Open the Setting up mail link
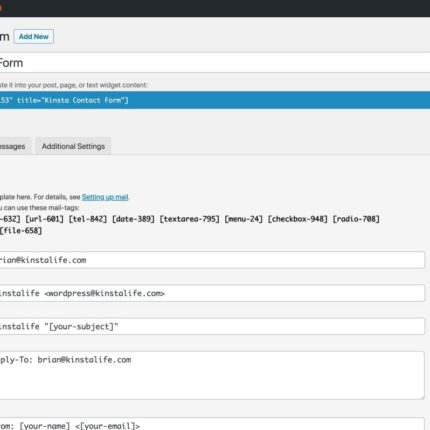 [x=105, y=197]
